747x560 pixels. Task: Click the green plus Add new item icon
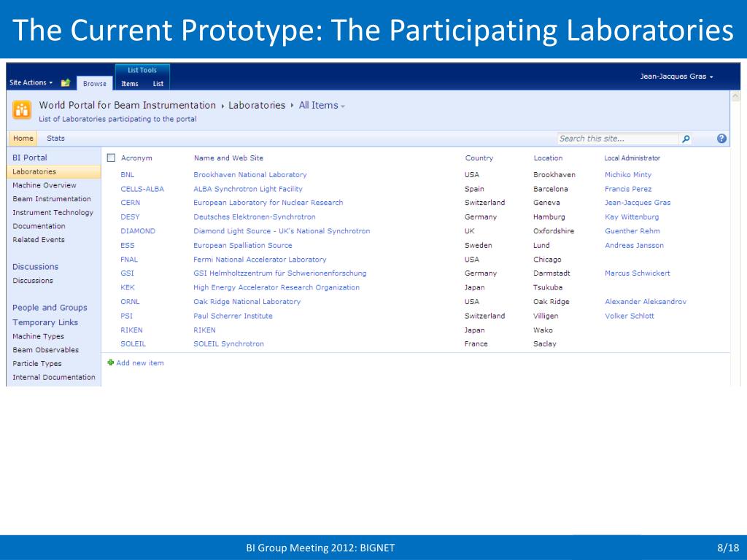click(x=111, y=362)
